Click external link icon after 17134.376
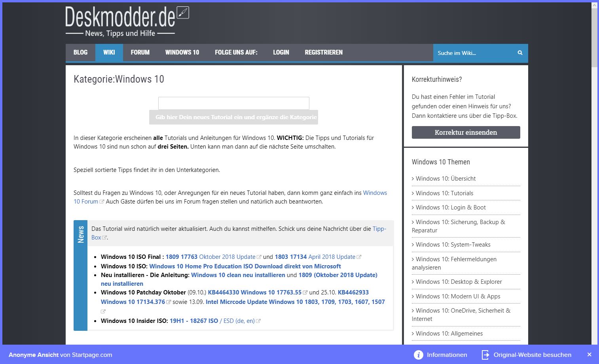Image resolution: width=599 pixels, height=364 pixels. tap(169, 302)
